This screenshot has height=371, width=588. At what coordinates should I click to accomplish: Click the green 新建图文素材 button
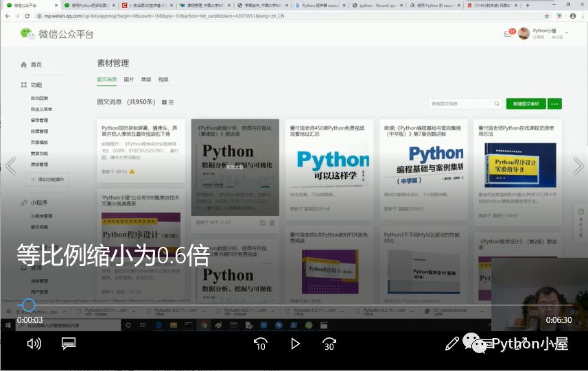(x=526, y=104)
